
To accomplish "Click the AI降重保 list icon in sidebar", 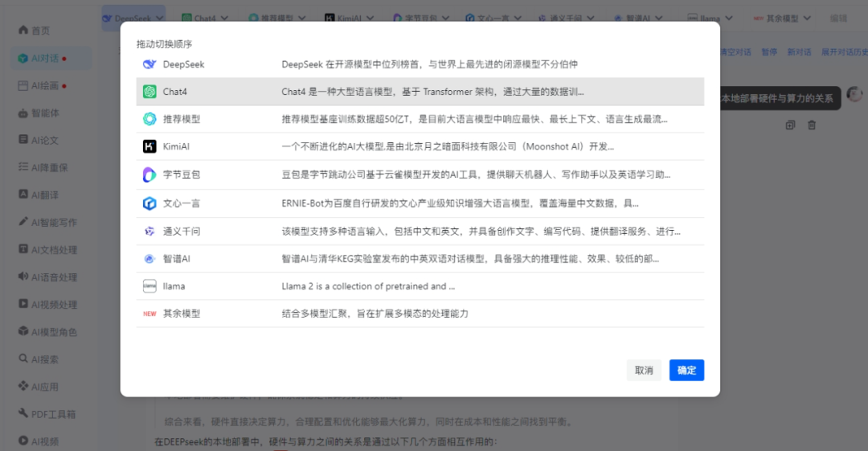I will 23,166.
